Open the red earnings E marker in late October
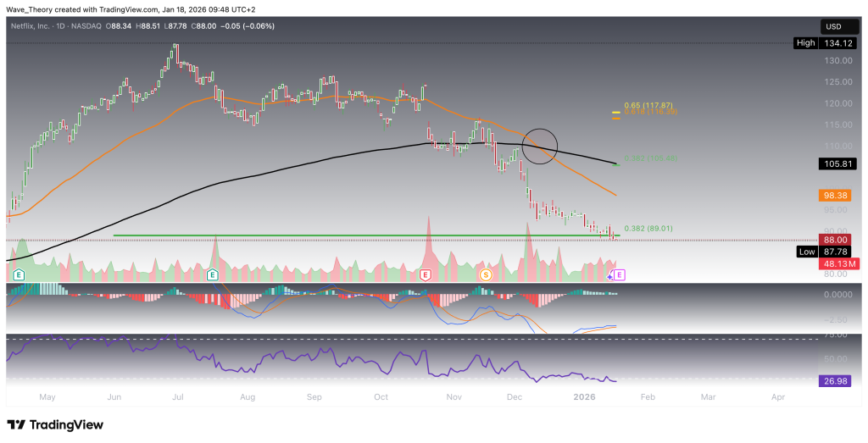 426,274
